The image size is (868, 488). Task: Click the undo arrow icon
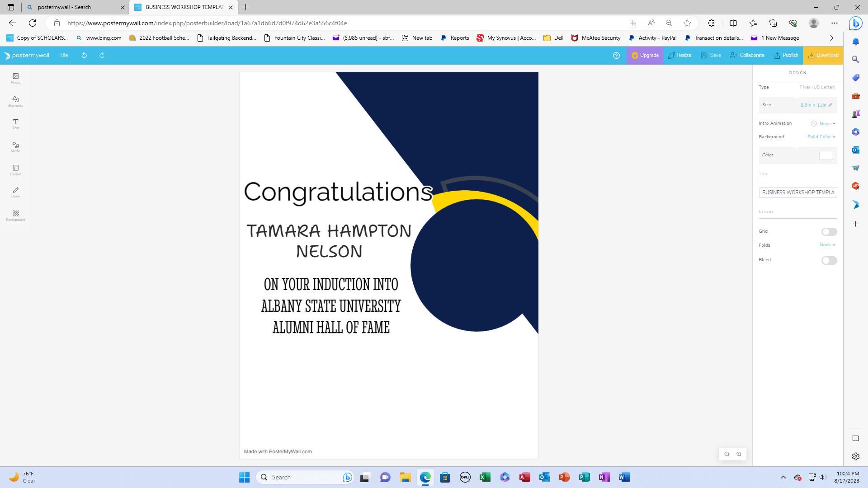click(x=84, y=55)
